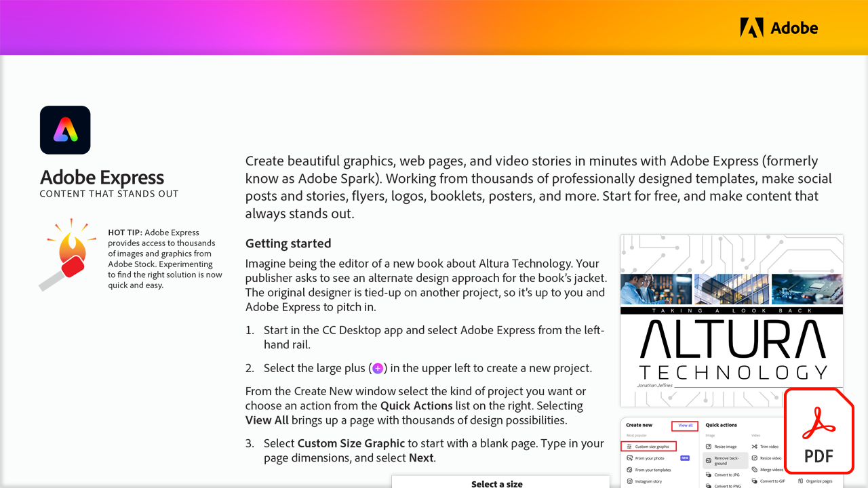Click the Quick actions heading
The height and width of the screenshot is (488, 868).
click(x=721, y=425)
